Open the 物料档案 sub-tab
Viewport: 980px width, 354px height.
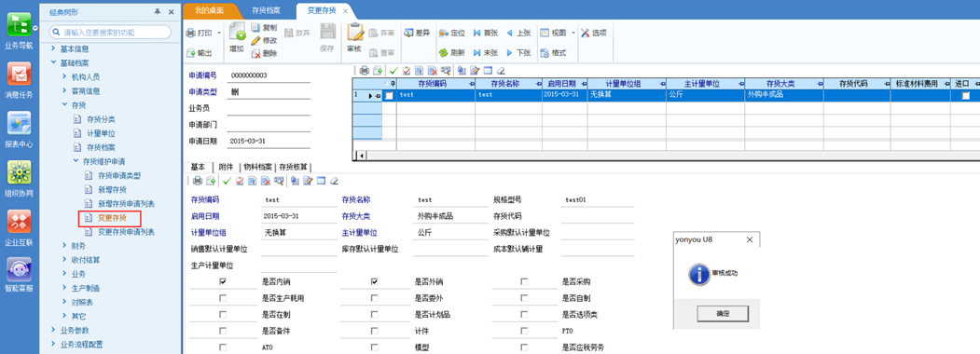tap(257, 167)
